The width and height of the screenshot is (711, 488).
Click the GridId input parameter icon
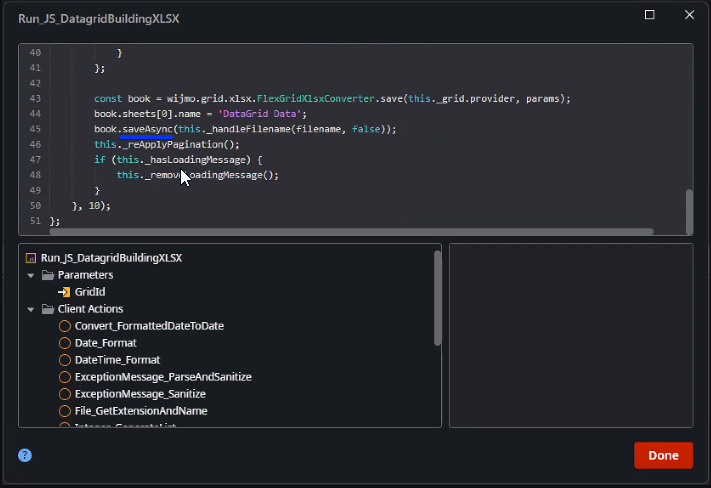[64, 292]
